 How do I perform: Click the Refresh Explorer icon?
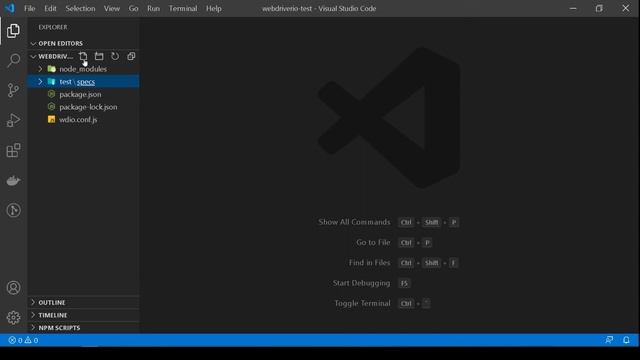pos(115,56)
